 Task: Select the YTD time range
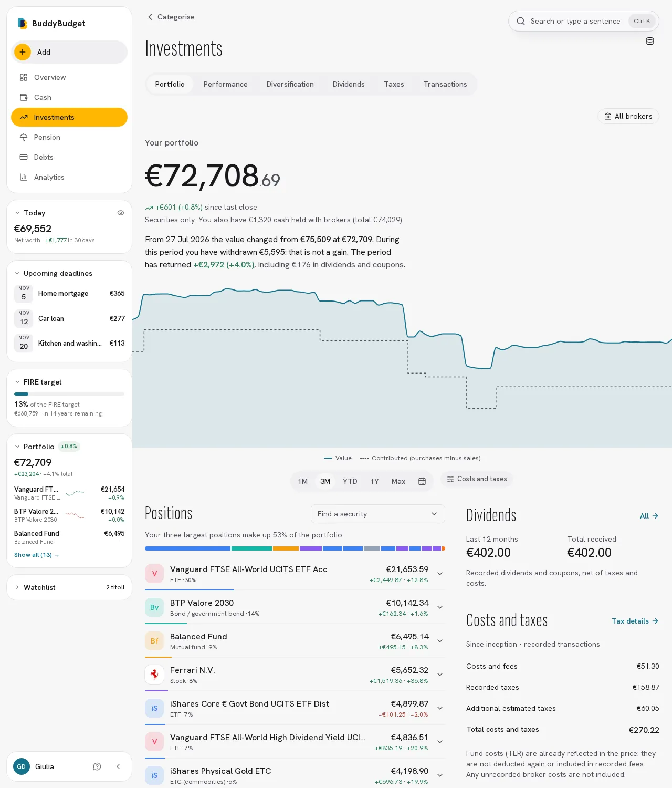(350, 481)
